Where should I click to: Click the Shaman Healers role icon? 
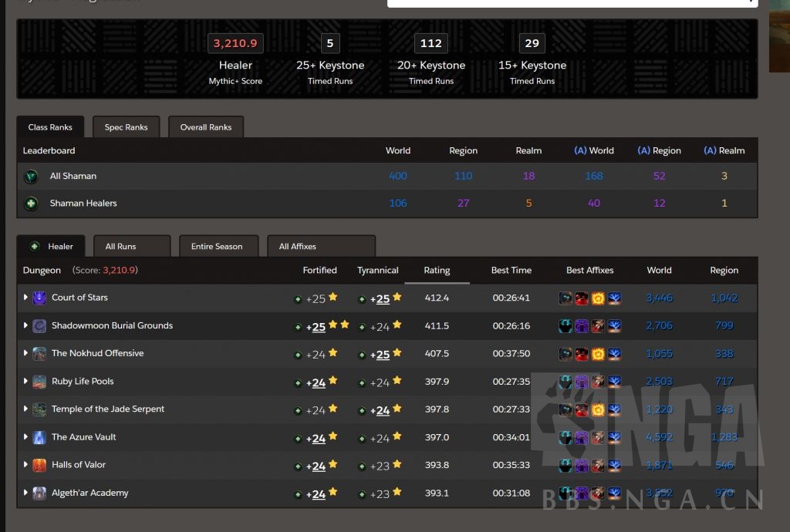(31, 204)
